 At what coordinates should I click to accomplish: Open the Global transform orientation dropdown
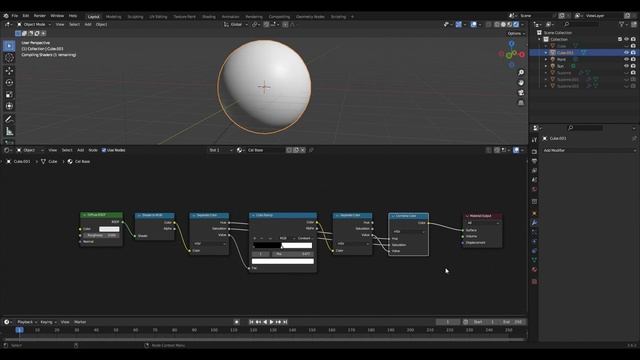pos(236,24)
